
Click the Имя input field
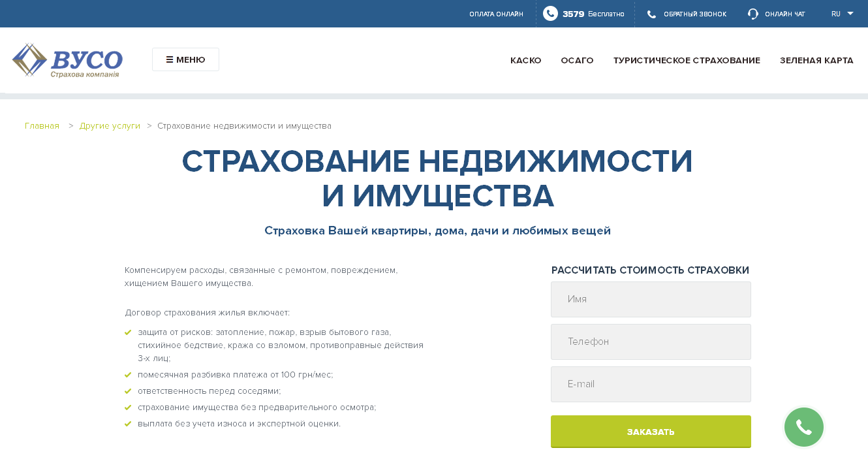[x=651, y=299]
